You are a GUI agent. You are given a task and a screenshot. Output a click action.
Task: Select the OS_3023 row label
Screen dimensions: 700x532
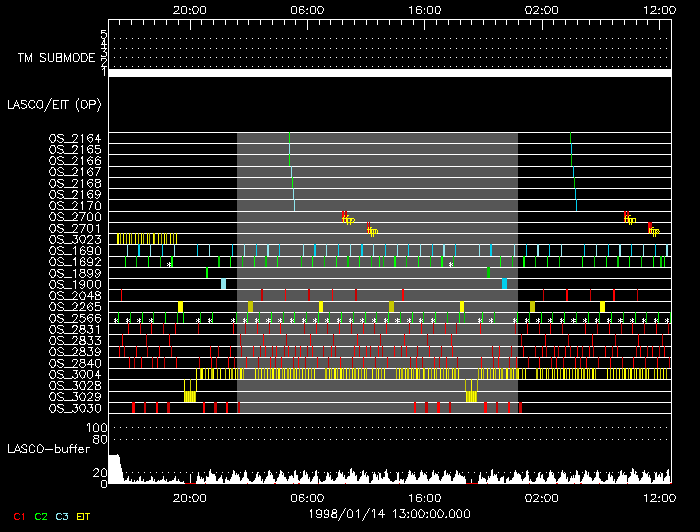(x=75, y=240)
